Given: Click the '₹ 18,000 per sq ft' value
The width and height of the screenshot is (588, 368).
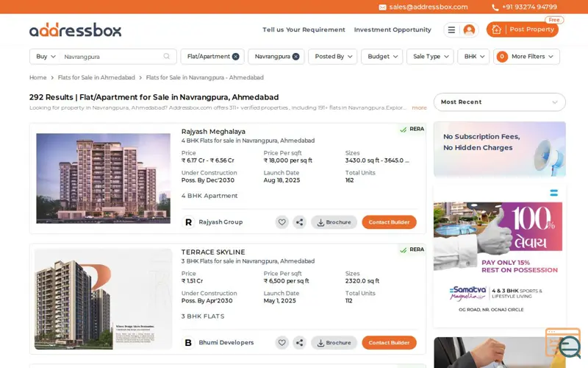Looking at the screenshot, I should coord(288,160).
